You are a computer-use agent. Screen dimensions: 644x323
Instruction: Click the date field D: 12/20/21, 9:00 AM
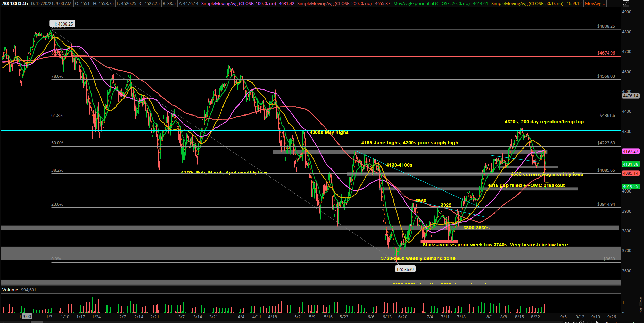click(51, 3)
